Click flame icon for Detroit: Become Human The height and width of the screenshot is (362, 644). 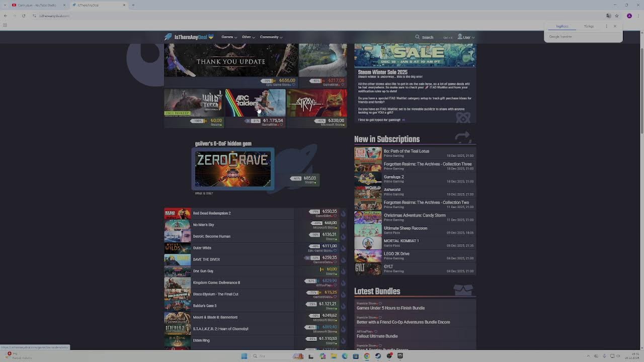(x=343, y=236)
